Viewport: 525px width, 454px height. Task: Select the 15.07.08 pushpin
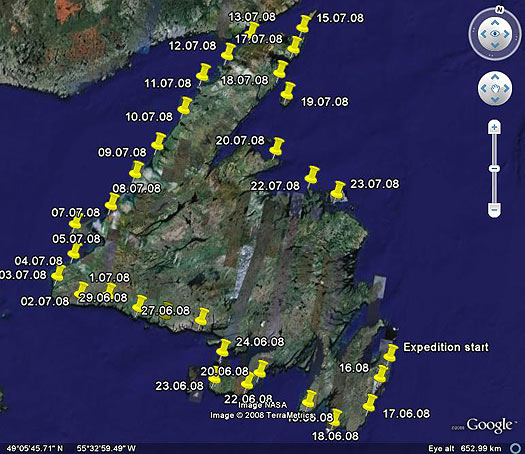coord(304,24)
